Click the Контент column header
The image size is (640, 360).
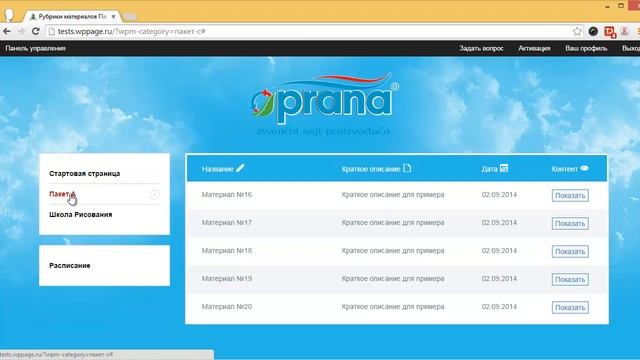(x=564, y=169)
